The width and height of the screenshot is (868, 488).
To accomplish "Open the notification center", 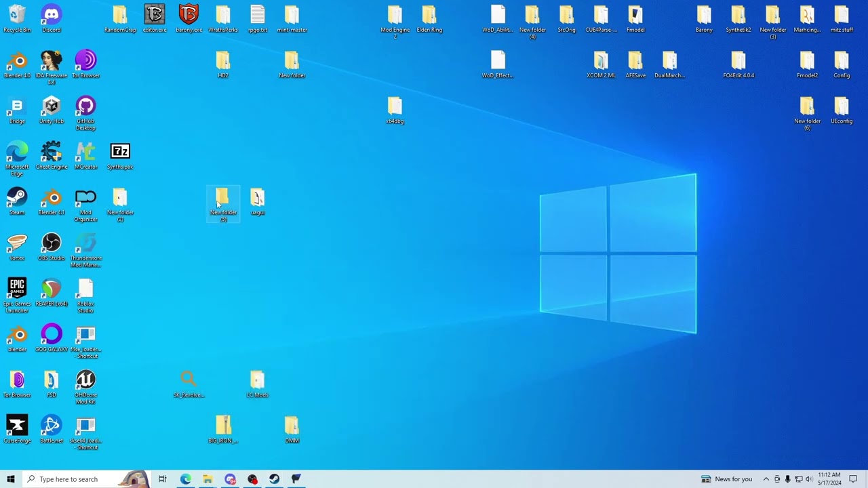I will point(853,479).
